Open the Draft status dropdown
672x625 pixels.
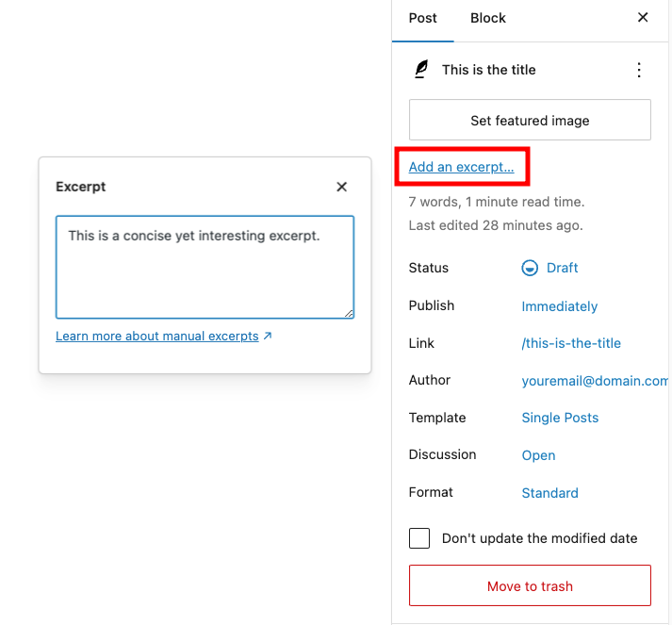(x=562, y=268)
